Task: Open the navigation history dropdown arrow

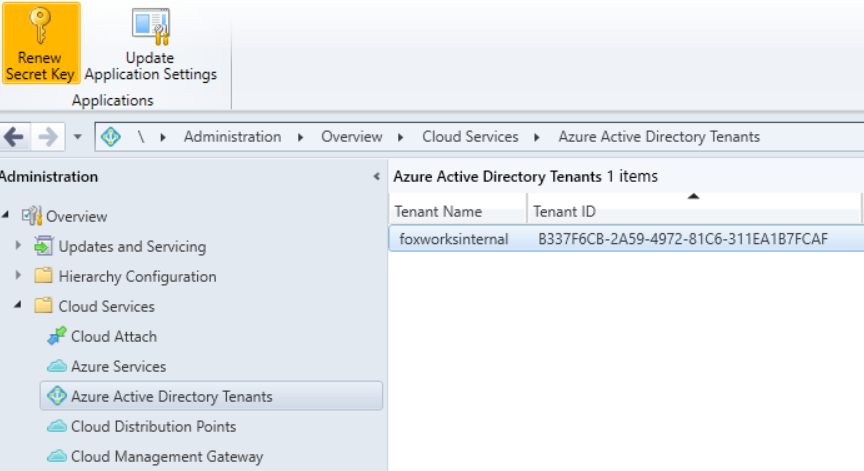Action: [x=78, y=137]
